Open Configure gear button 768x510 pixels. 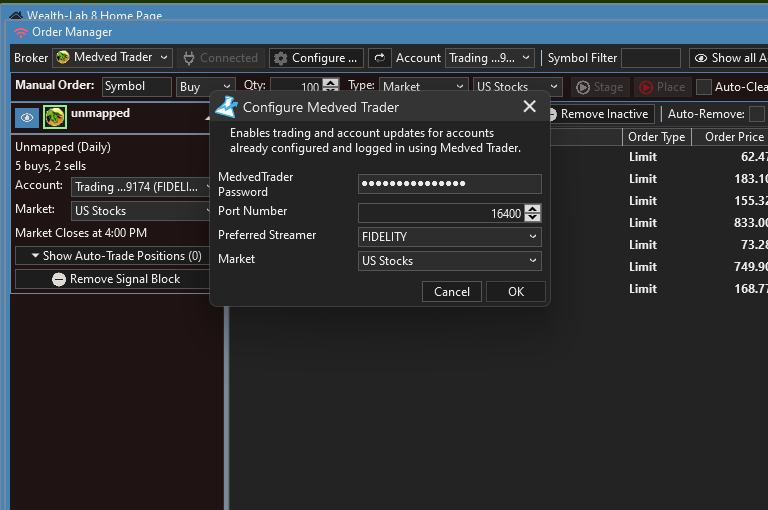point(316,58)
